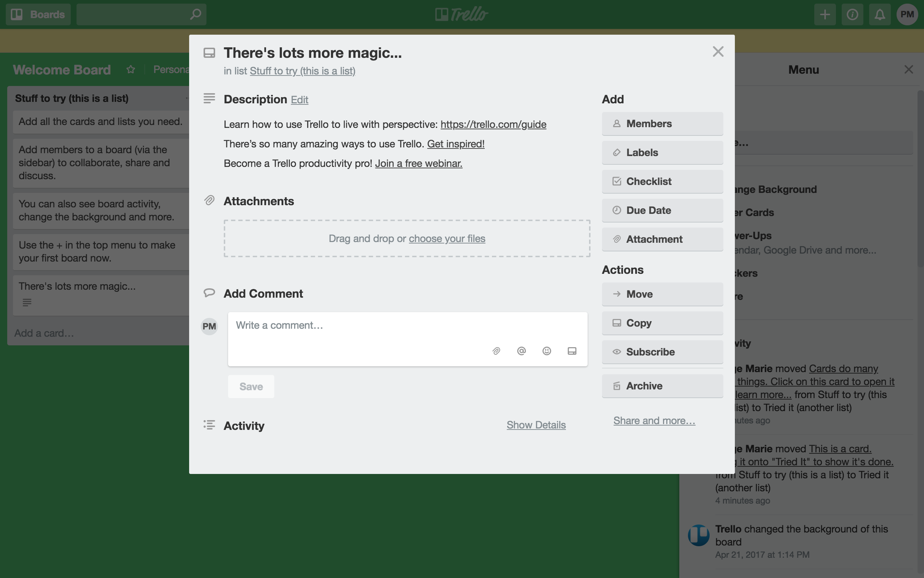Open the PM account avatar menu

click(907, 14)
